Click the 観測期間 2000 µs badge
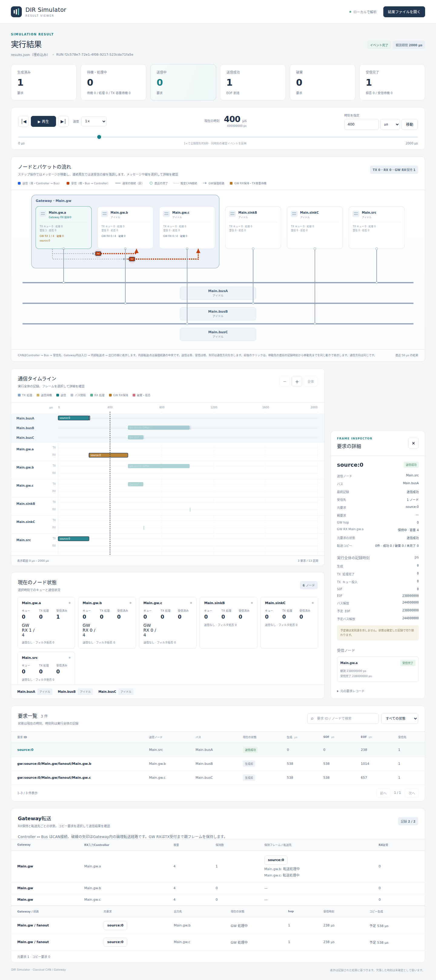Image resolution: width=436 pixels, height=980 pixels. coord(409,45)
